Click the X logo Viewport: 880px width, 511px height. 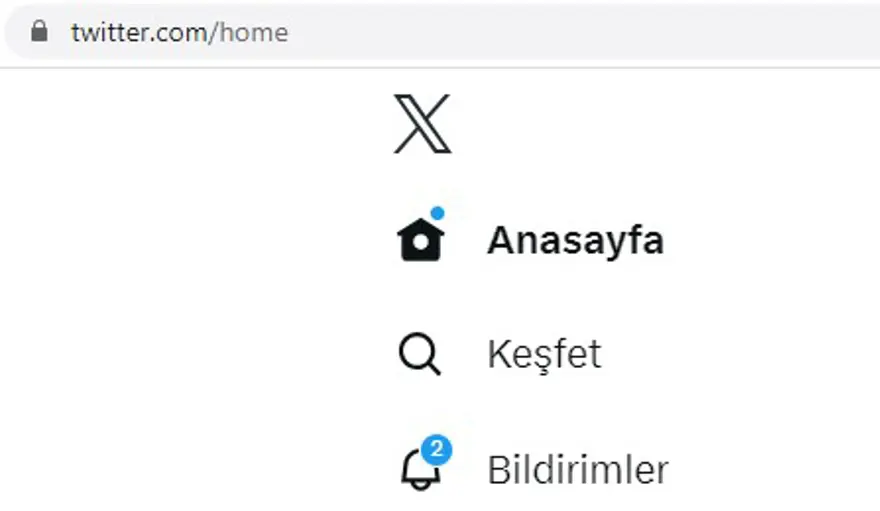(422, 124)
